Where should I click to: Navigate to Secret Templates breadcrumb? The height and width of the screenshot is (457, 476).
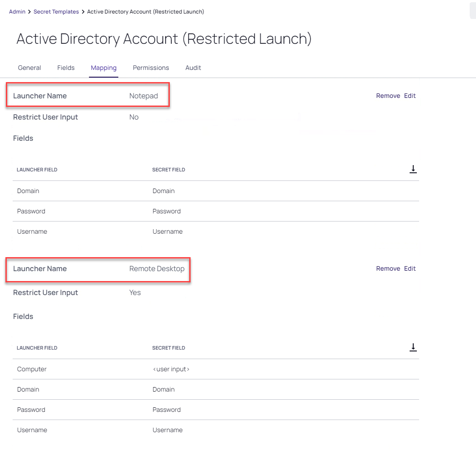(56, 12)
